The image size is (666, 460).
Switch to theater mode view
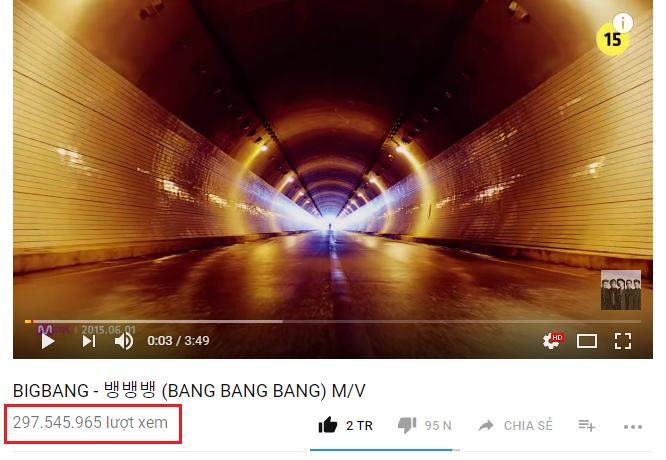click(x=587, y=341)
